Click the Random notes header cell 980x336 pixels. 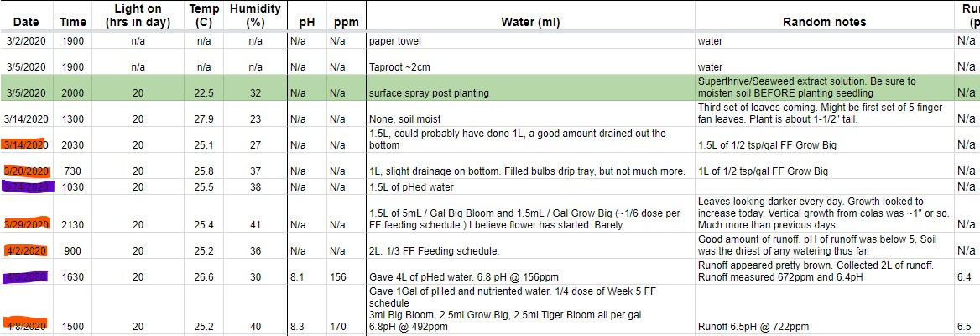825,22
